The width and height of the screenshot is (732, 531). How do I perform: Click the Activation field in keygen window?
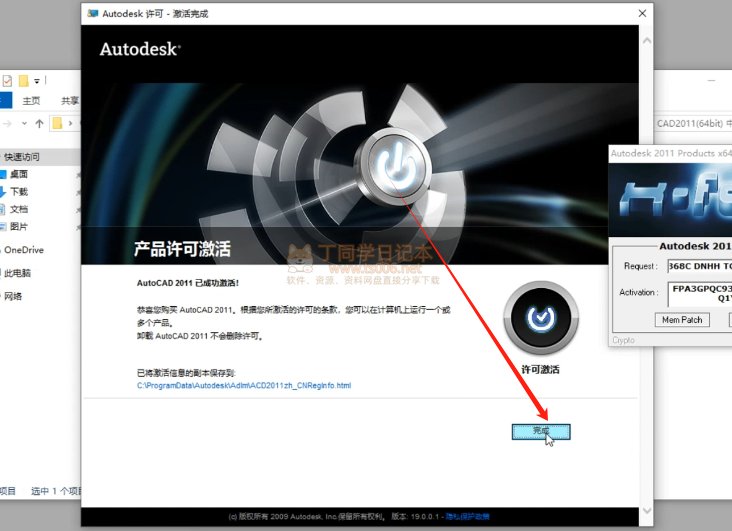[x=699, y=294]
